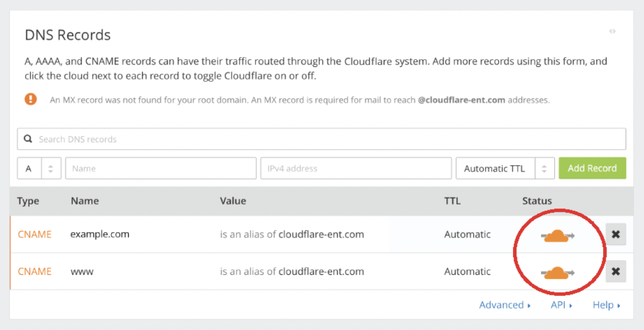
Task: Click the Status column header
Action: [537, 201]
